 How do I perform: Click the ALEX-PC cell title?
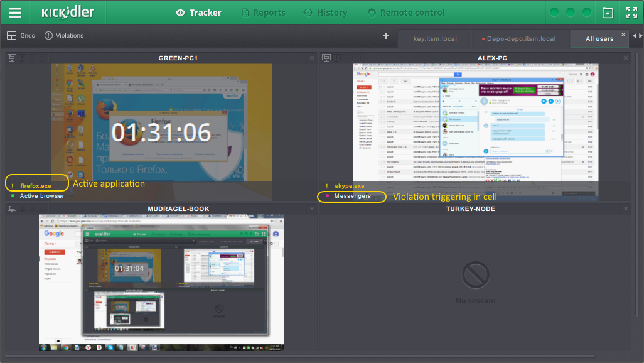pos(492,58)
